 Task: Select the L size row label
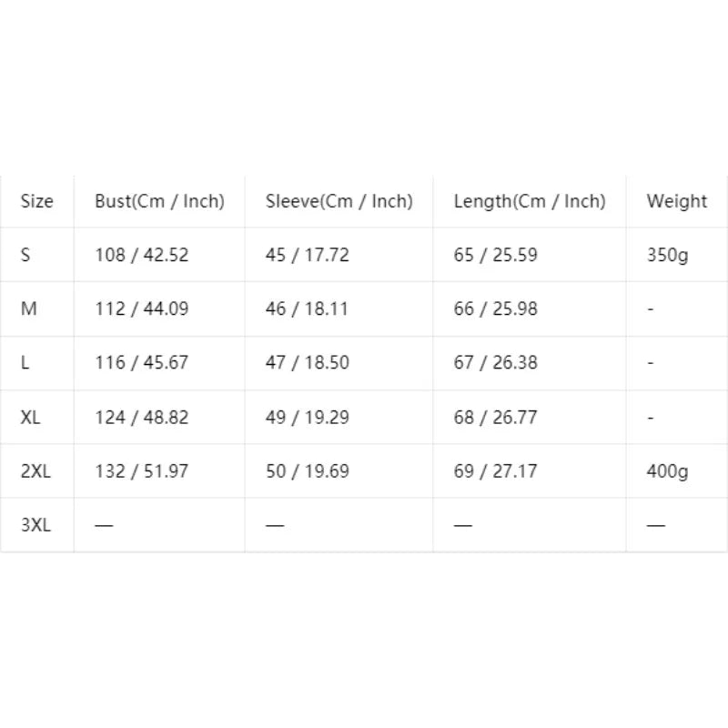point(36,362)
